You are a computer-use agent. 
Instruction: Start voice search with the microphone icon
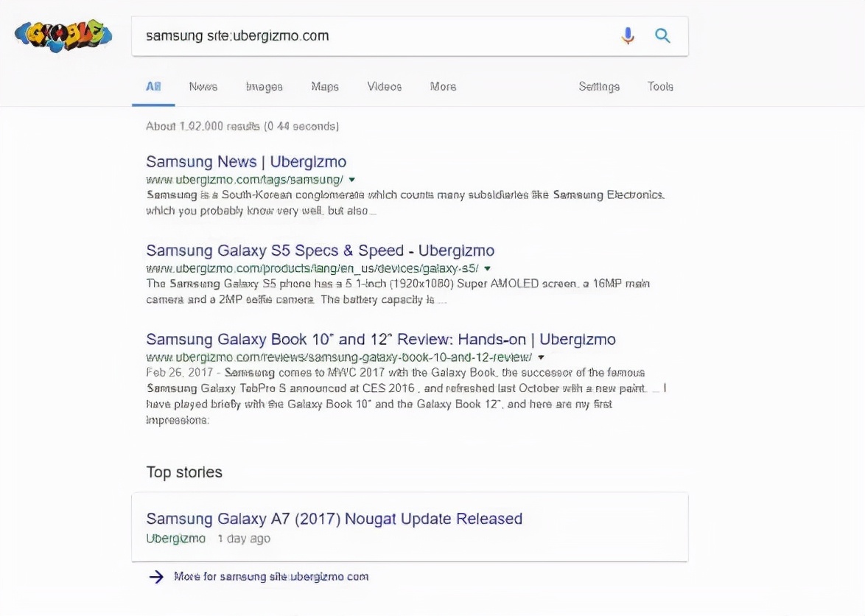tap(627, 36)
